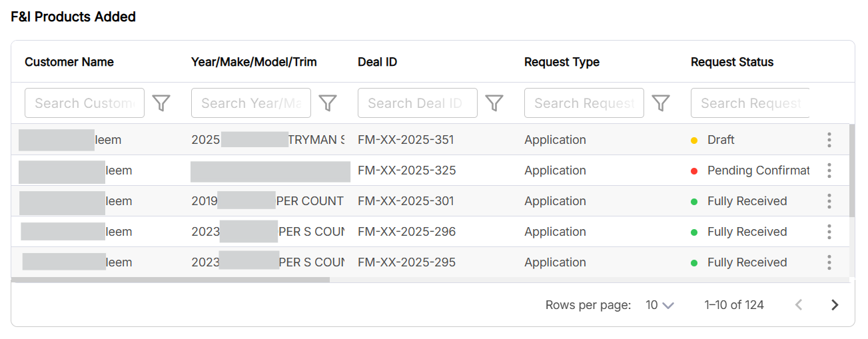Click the previous page arrow
Viewport: 868px width, 339px height.
coord(799,305)
